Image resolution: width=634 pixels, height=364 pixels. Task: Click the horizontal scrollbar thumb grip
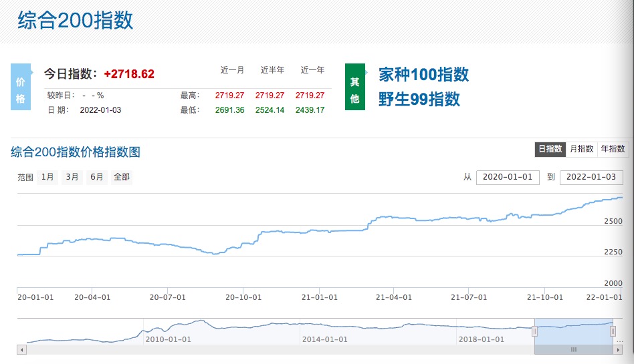(x=573, y=349)
